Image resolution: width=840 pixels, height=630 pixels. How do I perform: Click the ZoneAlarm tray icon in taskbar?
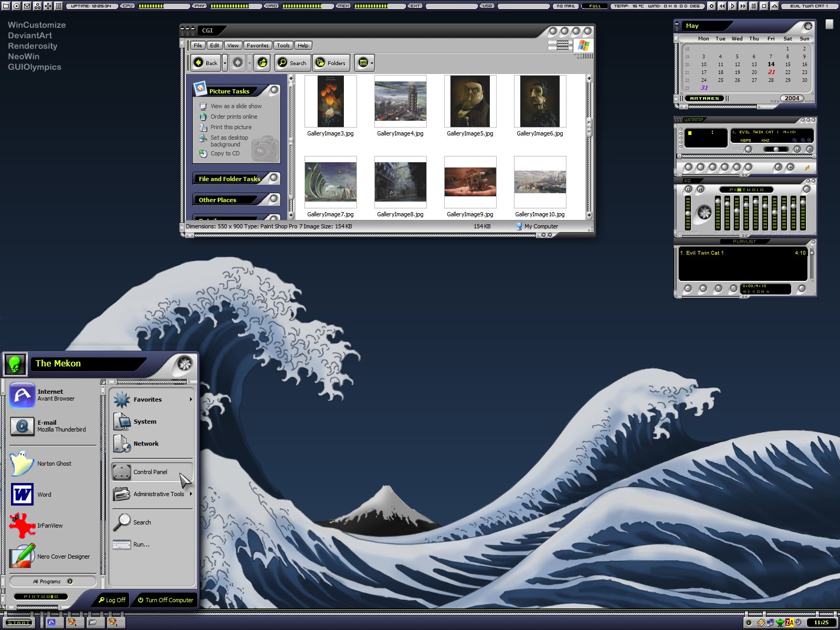[x=789, y=623]
